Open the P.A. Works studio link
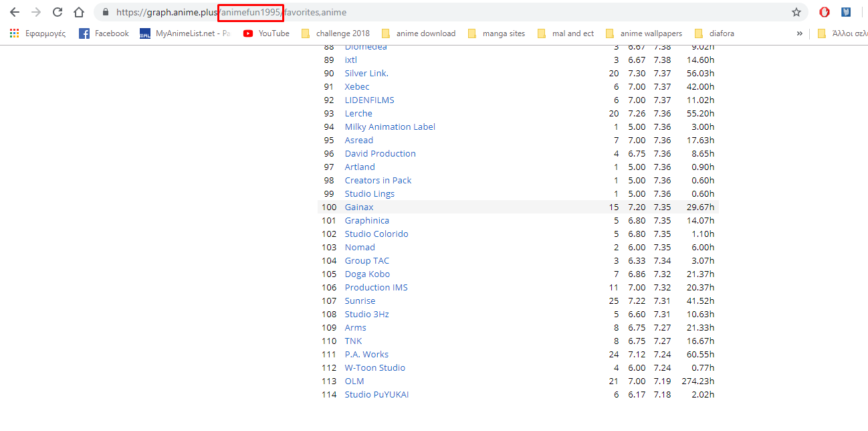 click(366, 355)
